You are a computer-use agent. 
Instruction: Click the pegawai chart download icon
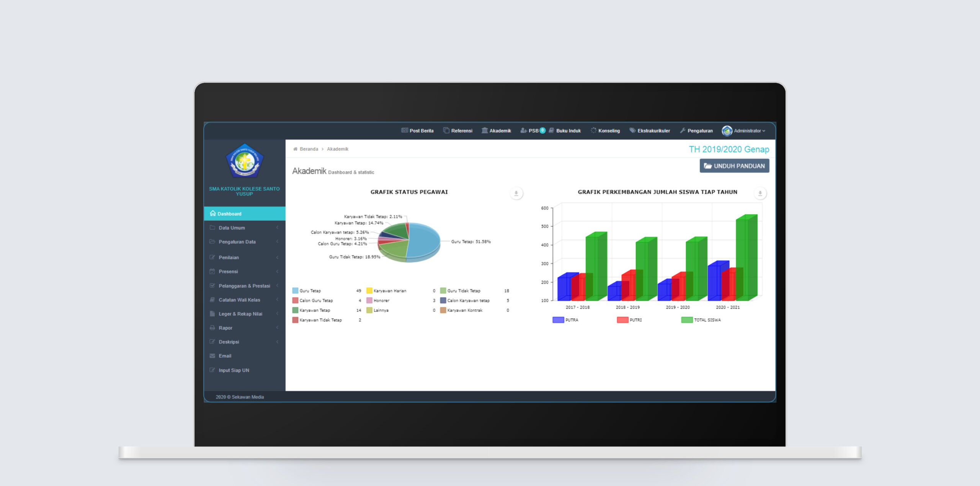click(x=516, y=193)
